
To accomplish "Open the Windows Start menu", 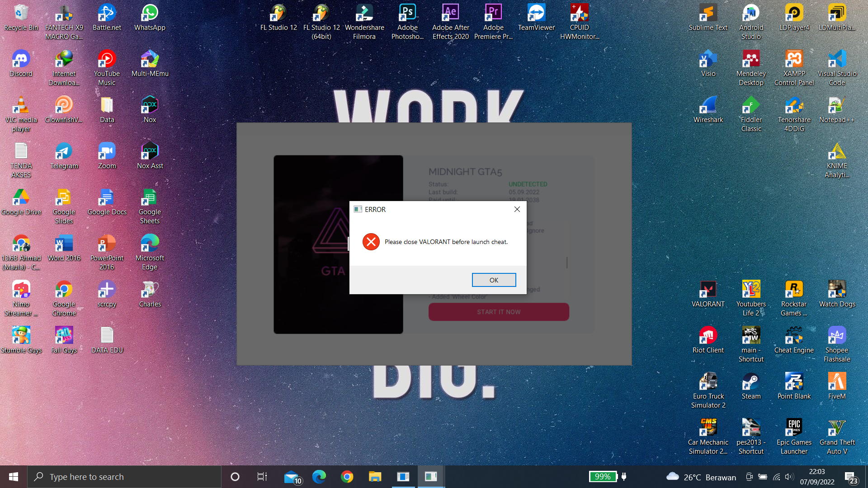I will tap(14, 477).
